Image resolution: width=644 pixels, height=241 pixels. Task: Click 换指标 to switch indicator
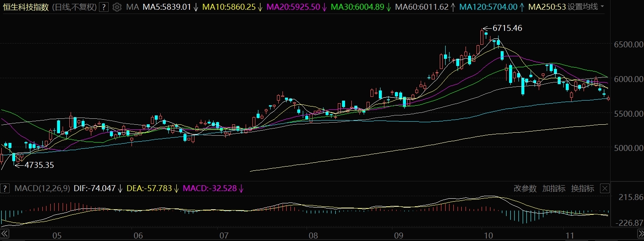[x=583, y=189]
